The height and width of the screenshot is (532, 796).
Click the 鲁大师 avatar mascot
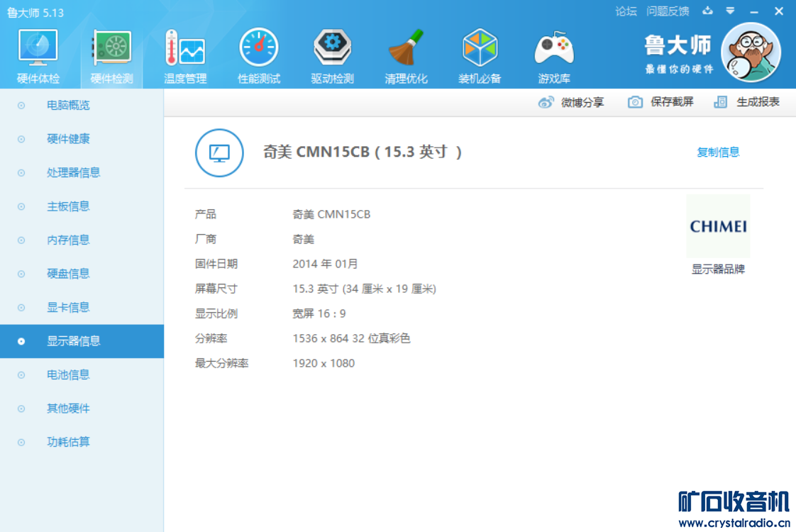[751, 52]
